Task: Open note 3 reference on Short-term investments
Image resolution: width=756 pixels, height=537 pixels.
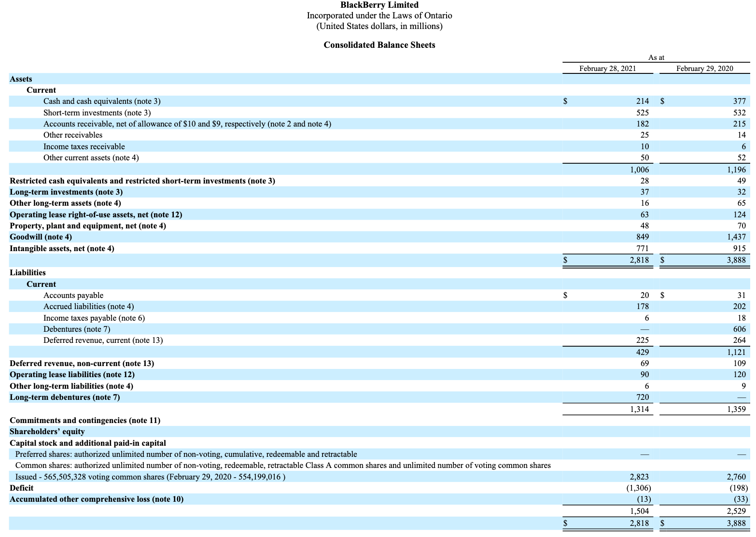Action: [x=139, y=113]
